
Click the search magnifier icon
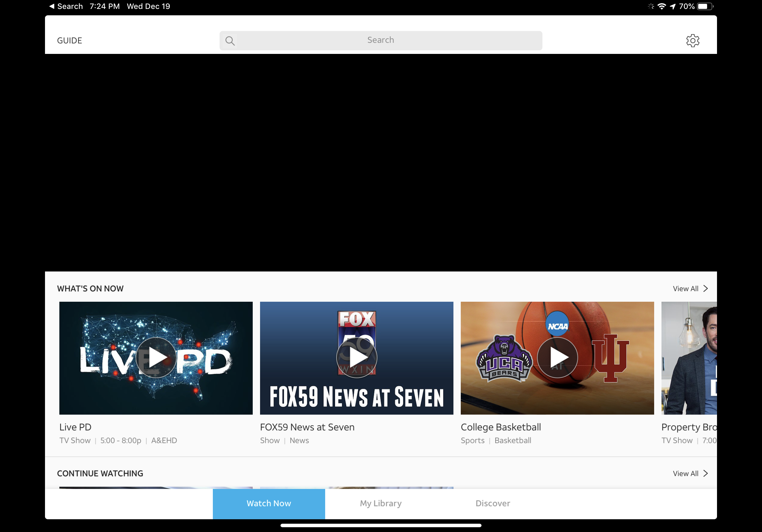(x=230, y=41)
